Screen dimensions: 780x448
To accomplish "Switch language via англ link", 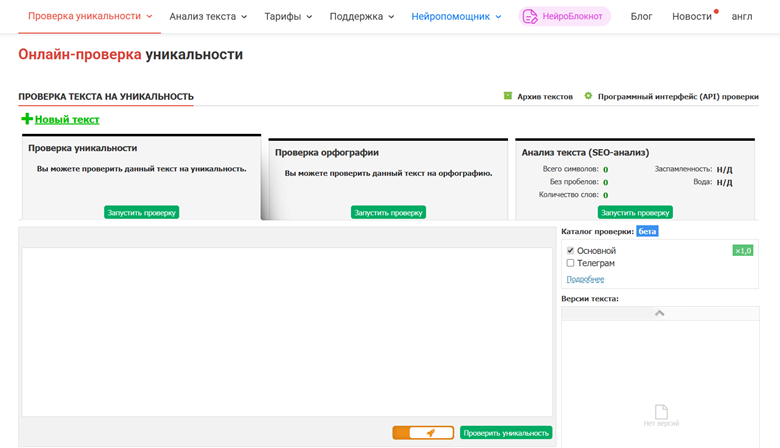I will (x=742, y=16).
